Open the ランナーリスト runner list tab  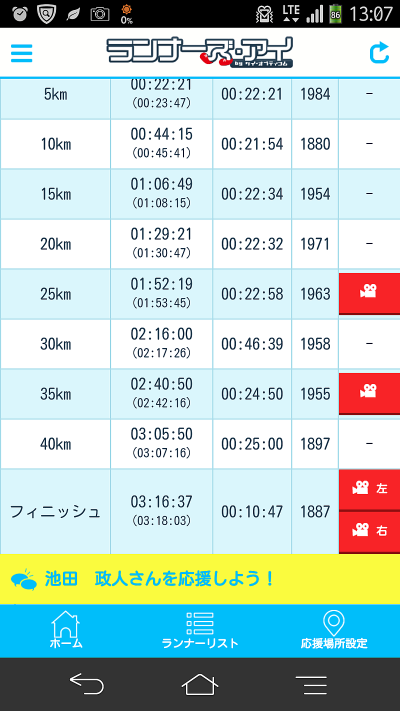200,630
